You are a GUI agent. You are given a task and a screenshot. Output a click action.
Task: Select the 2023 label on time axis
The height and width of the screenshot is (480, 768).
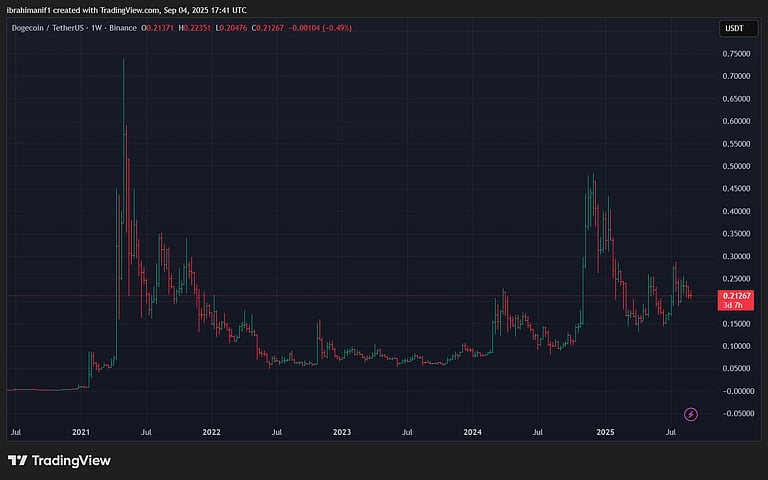[x=342, y=433]
